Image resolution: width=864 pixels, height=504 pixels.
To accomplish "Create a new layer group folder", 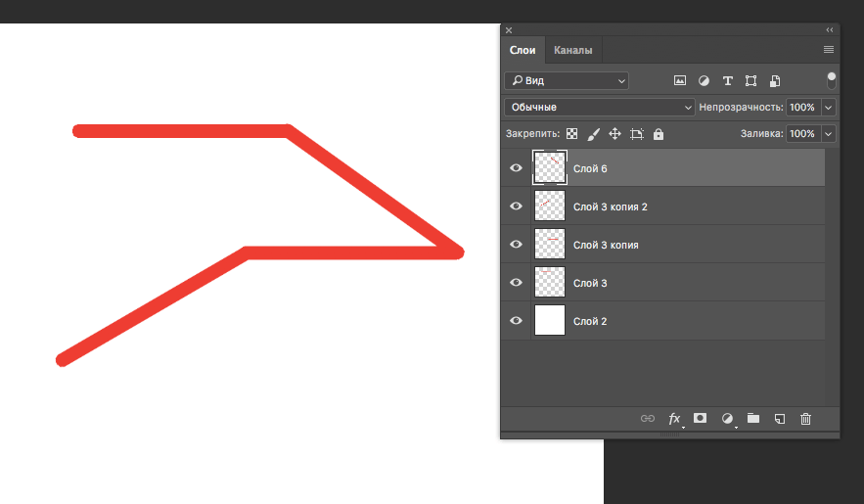I will pyautogui.click(x=753, y=418).
